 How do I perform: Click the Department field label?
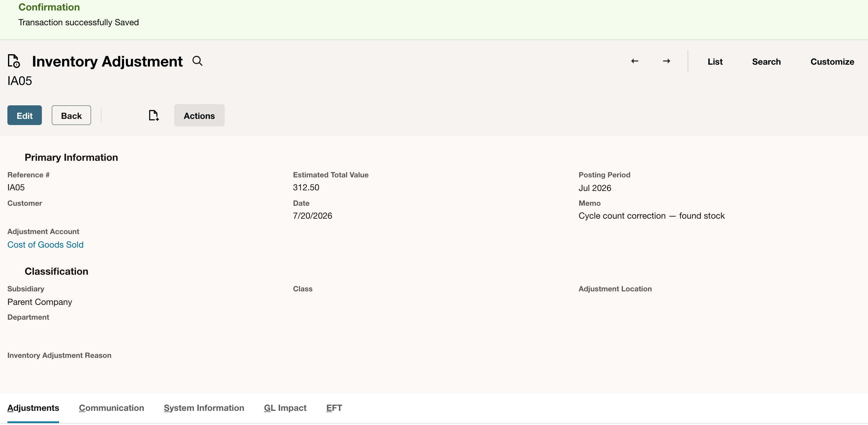tap(28, 317)
